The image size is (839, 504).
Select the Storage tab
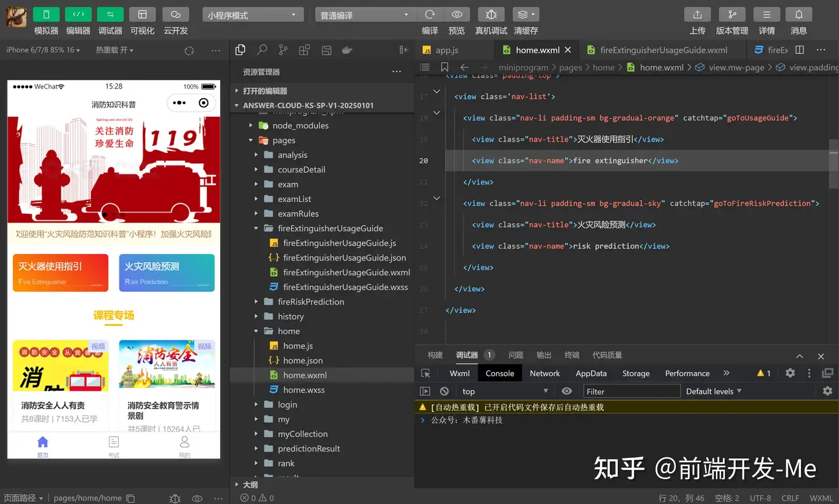click(x=636, y=373)
